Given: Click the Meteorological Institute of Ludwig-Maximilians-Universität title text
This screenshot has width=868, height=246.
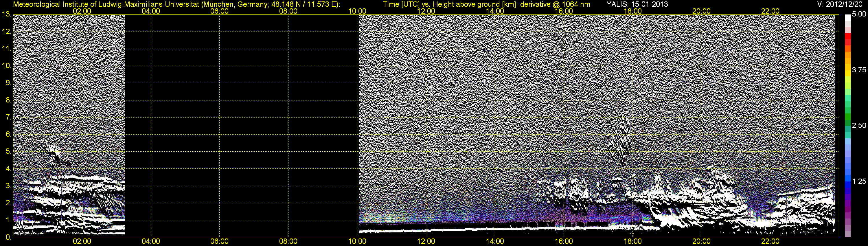Looking at the screenshot, I should pyautogui.click(x=176, y=4).
